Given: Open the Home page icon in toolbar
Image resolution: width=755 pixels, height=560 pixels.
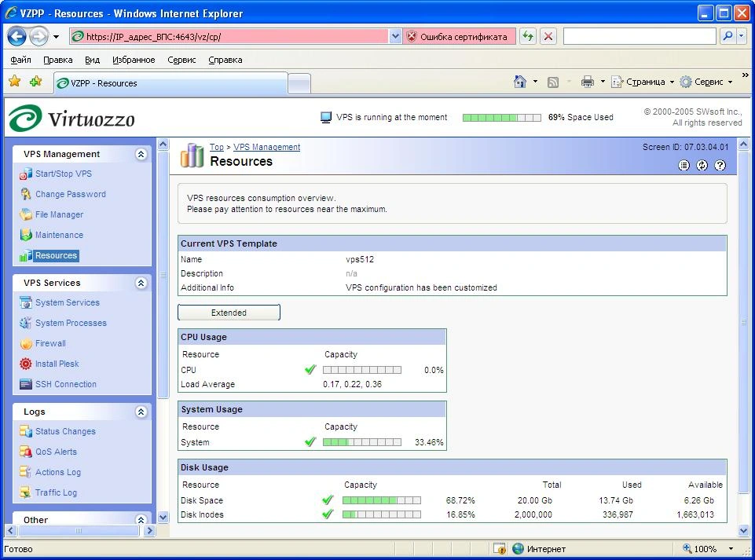Looking at the screenshot, I should (519, 82).
